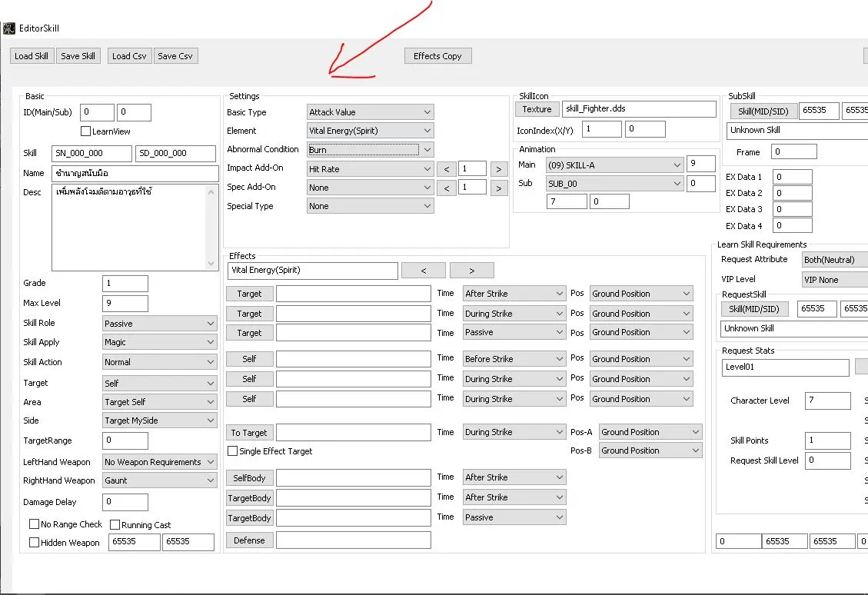Viewport: 868px width, 595px height.
Task: Click the Save Skill button
Action: [x=78, y=56]
